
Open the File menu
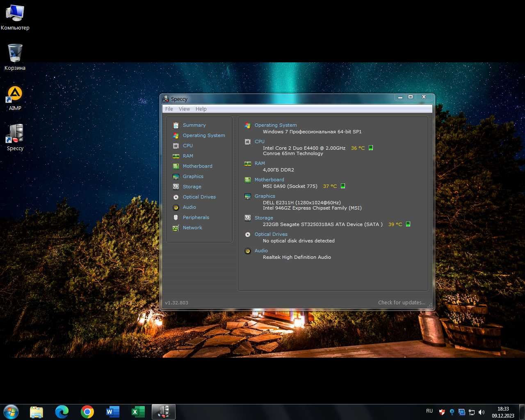tap(169, 109)
